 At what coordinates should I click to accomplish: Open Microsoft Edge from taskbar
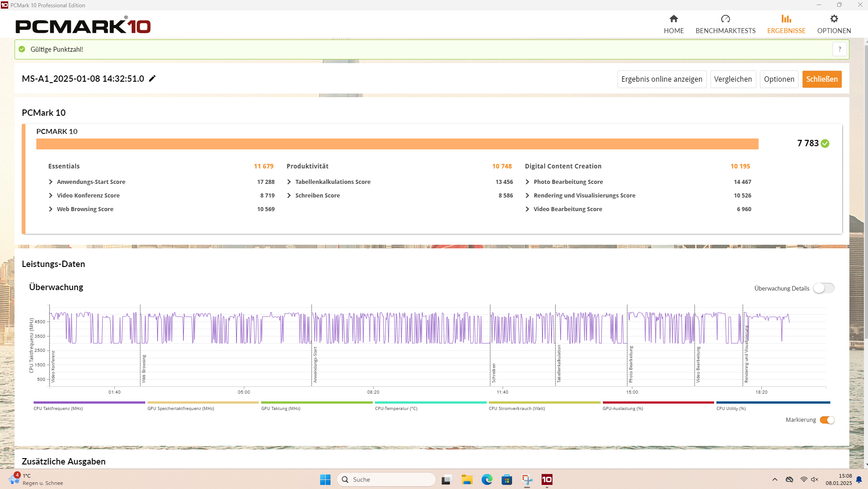click(487, 479)
